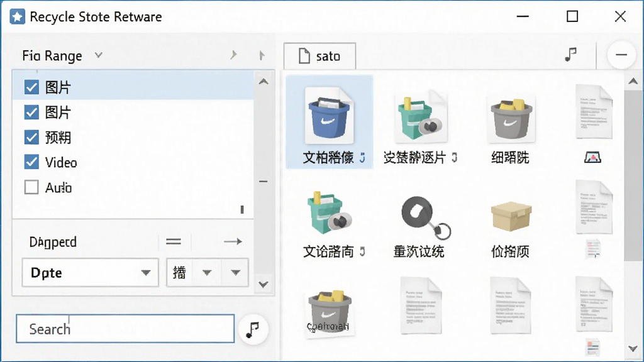
Task: Click the Dngpetd label
Action: 53,242
